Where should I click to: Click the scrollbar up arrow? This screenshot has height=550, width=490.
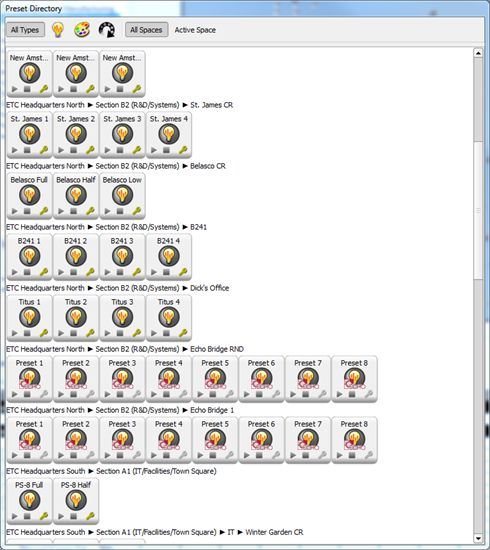pyautogui.click(x=478, y=53)
